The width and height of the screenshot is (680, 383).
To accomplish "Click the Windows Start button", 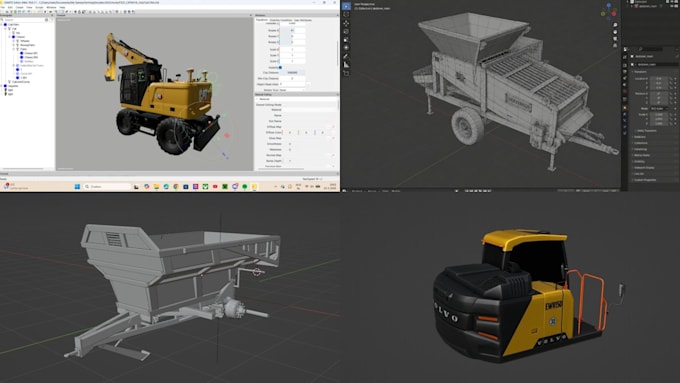I will pyautogui.click(x=77, y=187).
